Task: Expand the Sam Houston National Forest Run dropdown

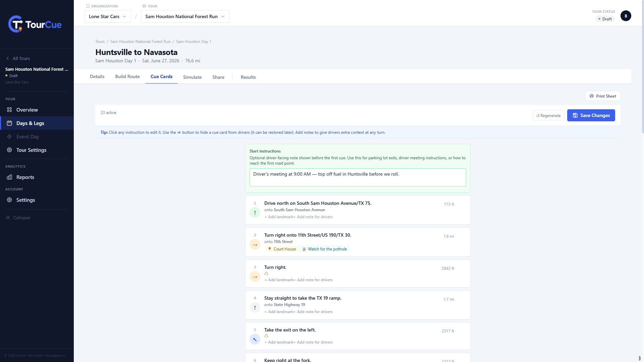Action: coord(185,16)
